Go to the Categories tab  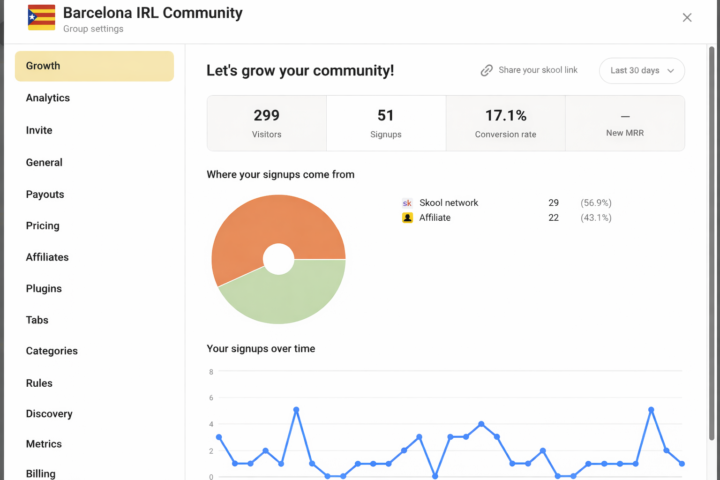pos(52,351)
